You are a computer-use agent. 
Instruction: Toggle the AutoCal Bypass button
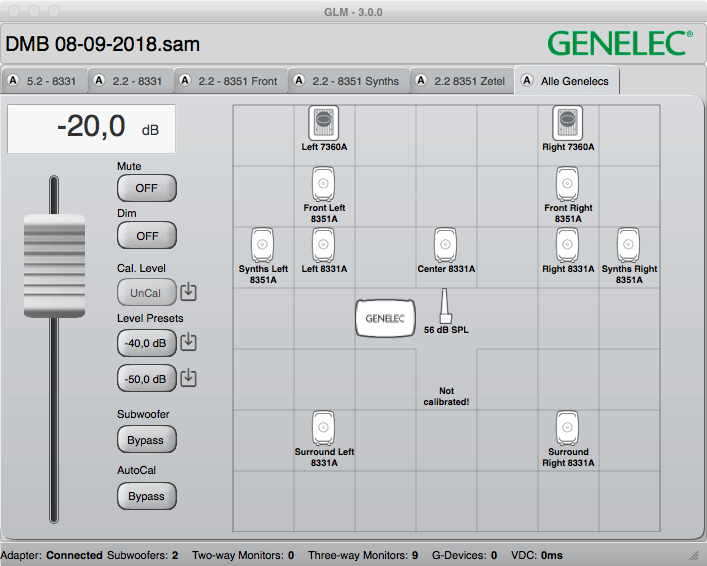(147, 496)
